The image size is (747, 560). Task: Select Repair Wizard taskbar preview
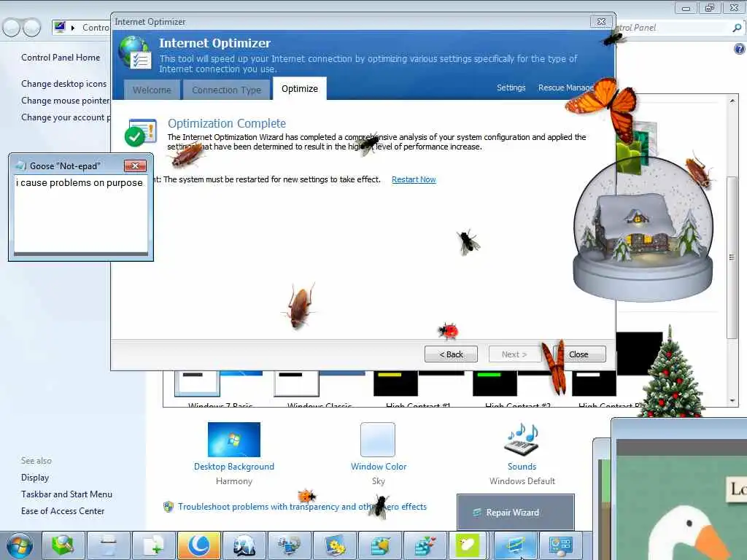(516, 512)
